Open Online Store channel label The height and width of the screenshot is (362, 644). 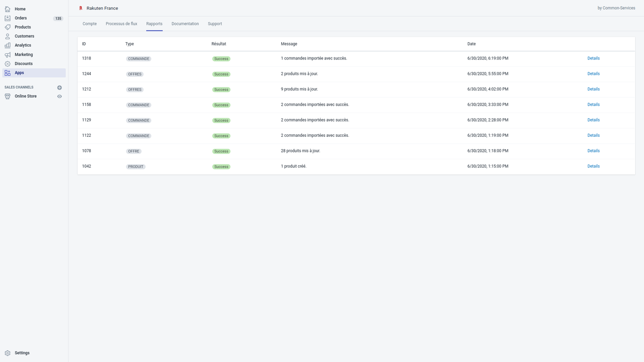[x=26, y=96]
